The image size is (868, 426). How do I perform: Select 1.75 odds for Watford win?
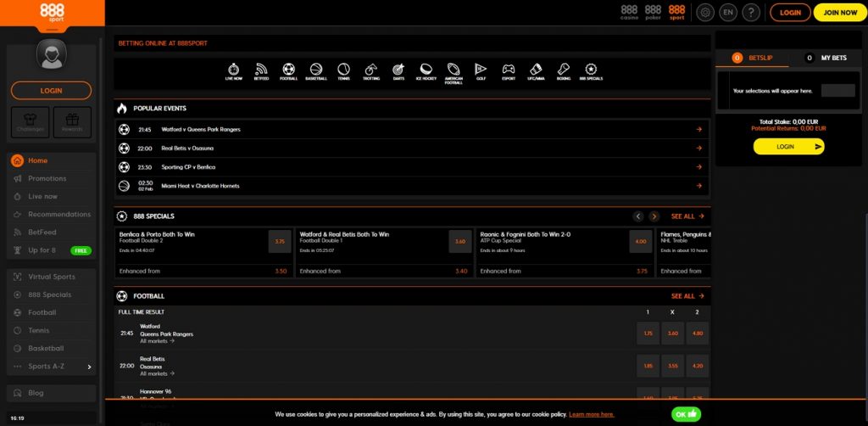click(648, 334)
